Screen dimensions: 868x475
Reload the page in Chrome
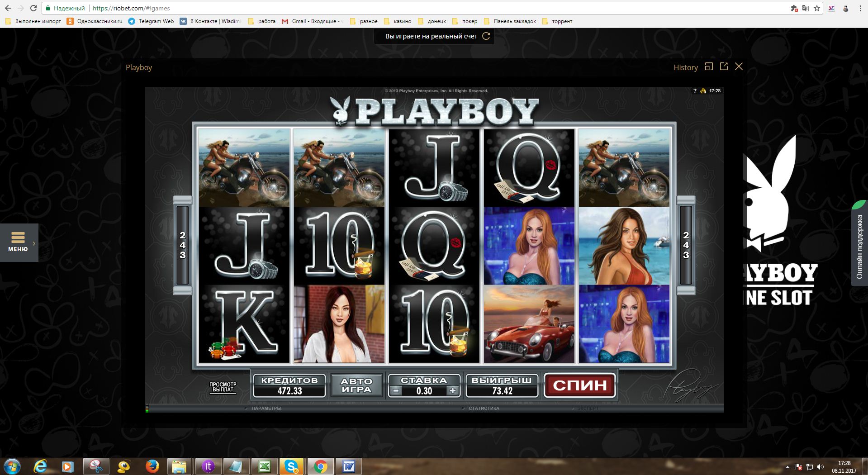coord(33,8)
